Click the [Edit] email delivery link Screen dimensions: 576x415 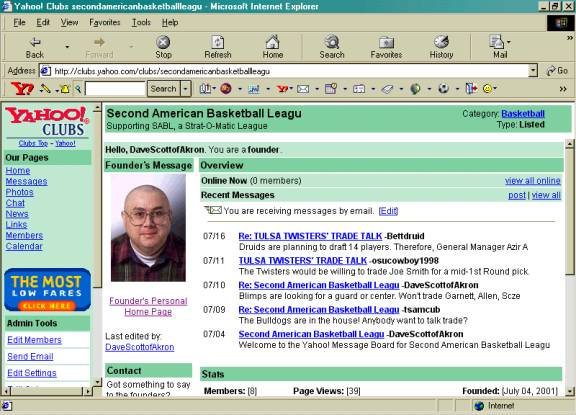pos(388,211)
